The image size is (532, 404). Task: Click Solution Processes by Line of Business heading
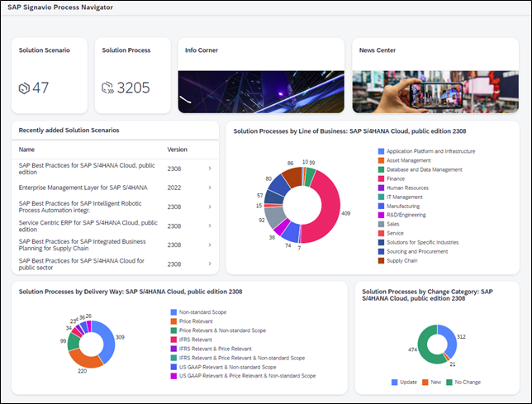pos(349,131)
